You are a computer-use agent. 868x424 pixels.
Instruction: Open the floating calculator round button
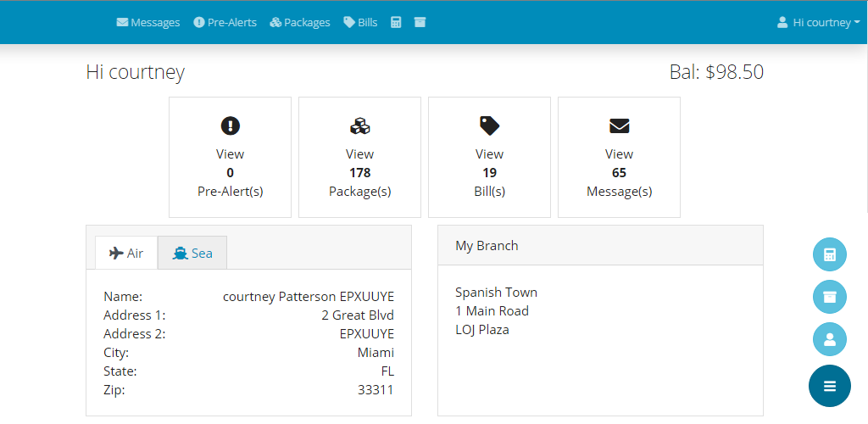click(x=829, y=254)
